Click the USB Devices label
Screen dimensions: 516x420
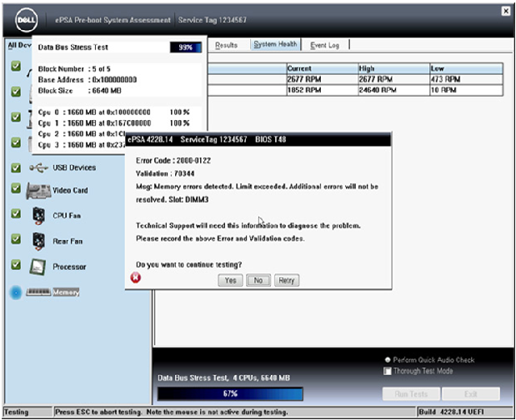coord(74,167)
